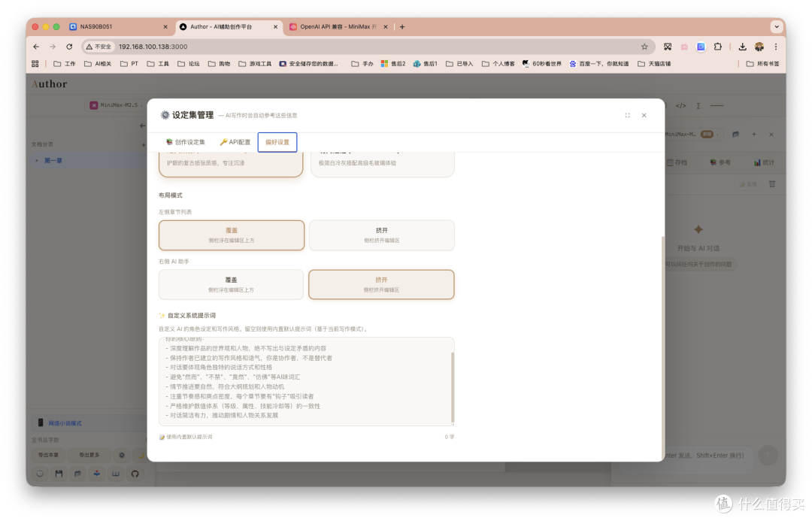Delete the conversation with the trash icon

click(x=772, y=184)
